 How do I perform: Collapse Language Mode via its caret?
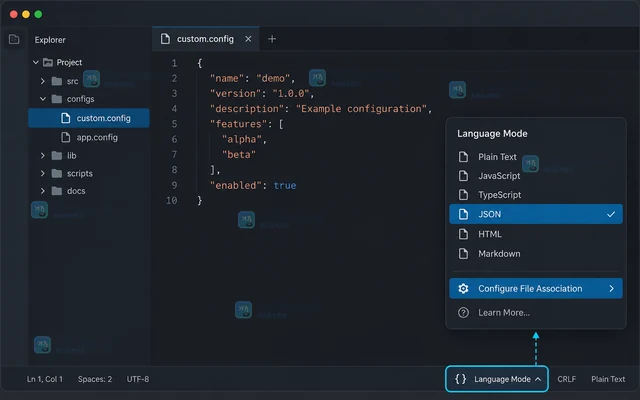[x=538, y=379]
